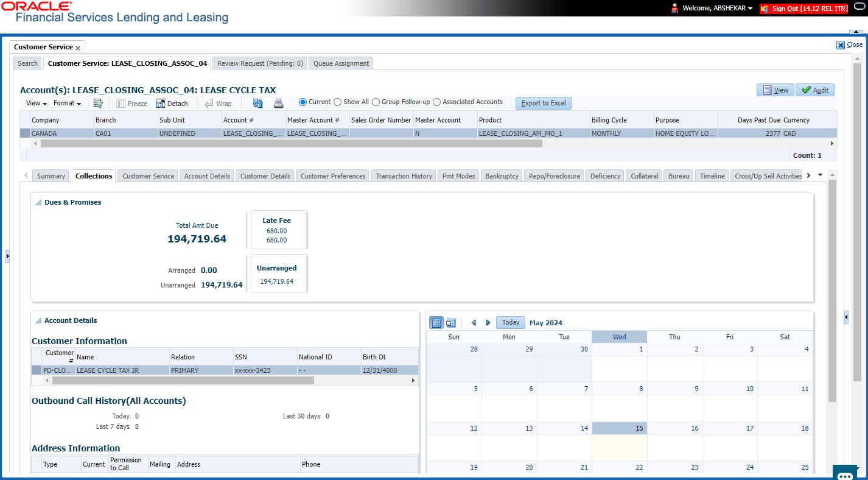Click the Sign Out icon
Viewport: 868px width, 480px height.
[765, 9]
